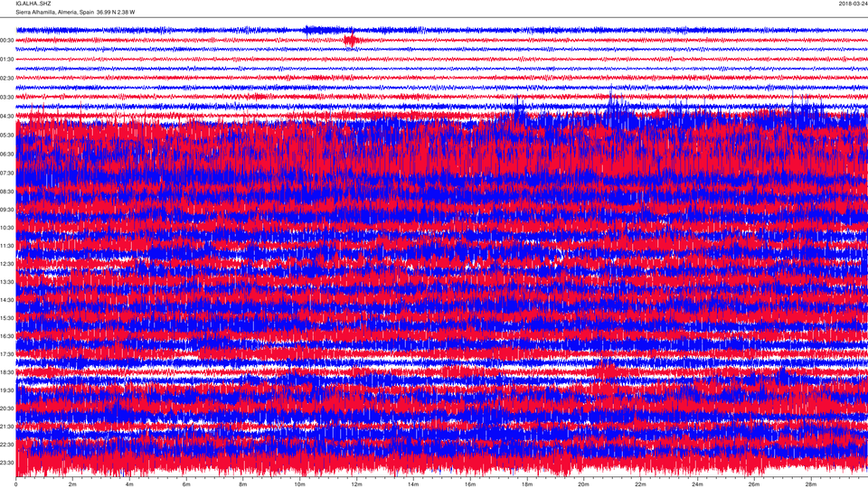Select the 03:30 row label
The image size is (868, 488).
[x=7, y=98]
